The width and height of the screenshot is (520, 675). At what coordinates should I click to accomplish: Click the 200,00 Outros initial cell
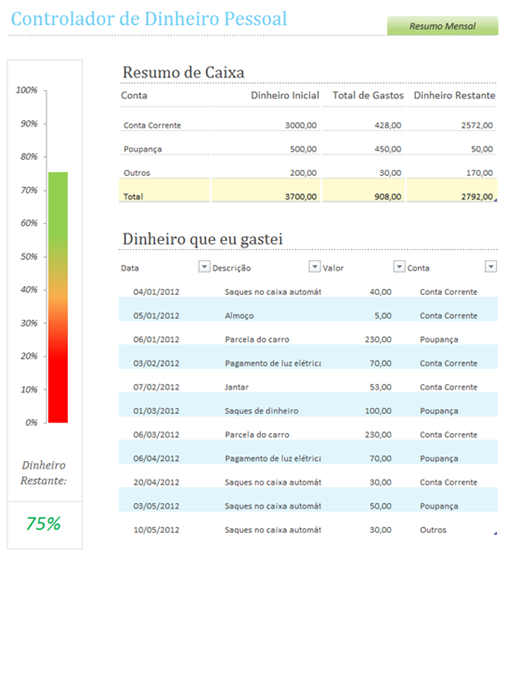[303, 173]
